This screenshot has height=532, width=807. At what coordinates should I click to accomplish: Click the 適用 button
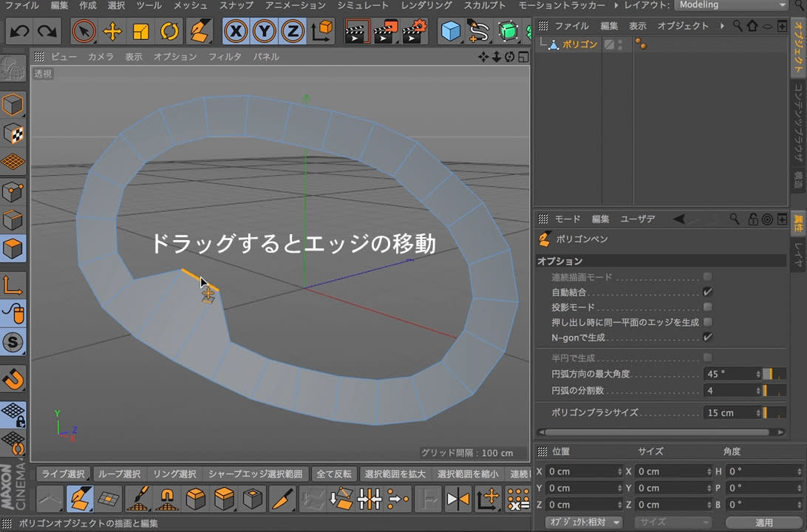tap(763, 522)
